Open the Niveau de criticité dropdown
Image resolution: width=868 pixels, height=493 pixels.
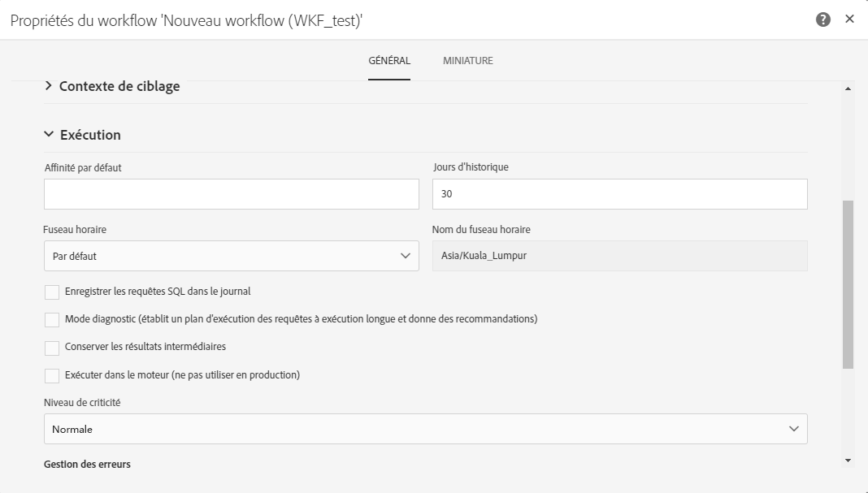pyautogui.click(x=425, y=429)
